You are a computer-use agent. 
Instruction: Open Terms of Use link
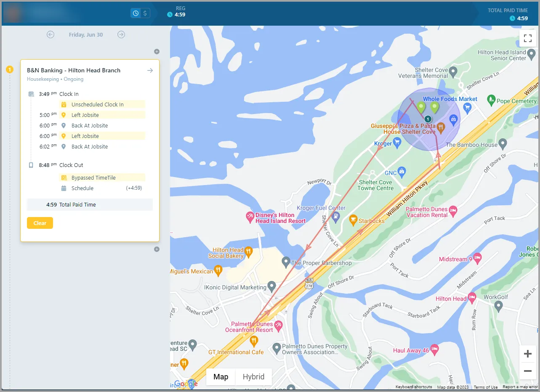[486, 387]
